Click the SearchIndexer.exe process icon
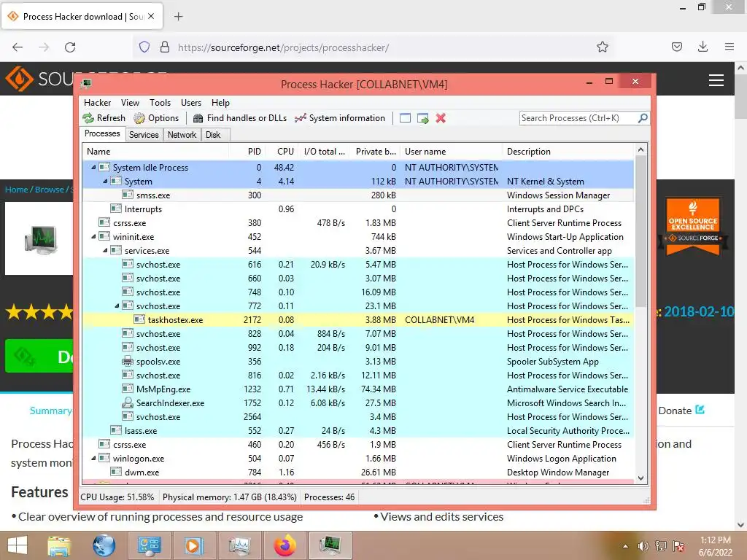 click(128, 402)
